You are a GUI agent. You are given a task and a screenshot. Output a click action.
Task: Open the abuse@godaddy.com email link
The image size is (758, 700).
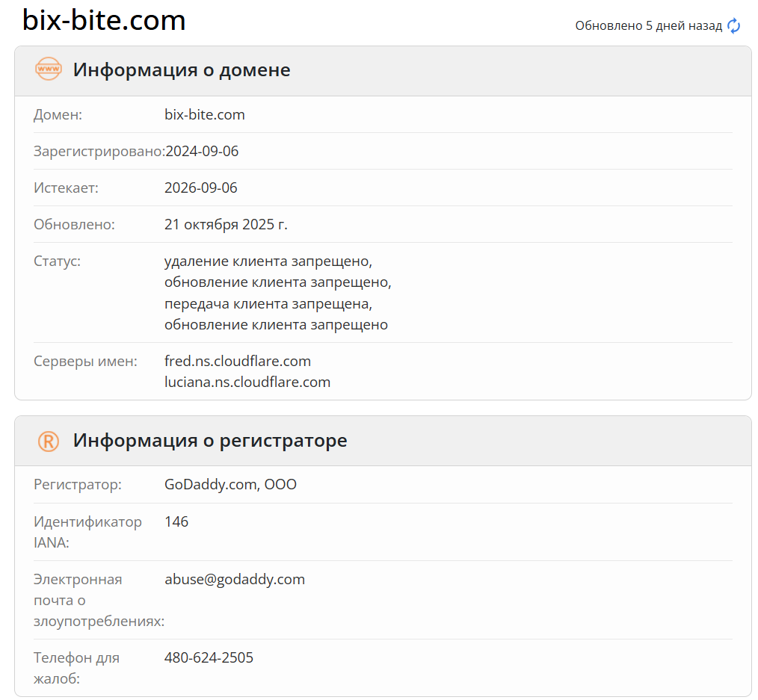(235, 579)
